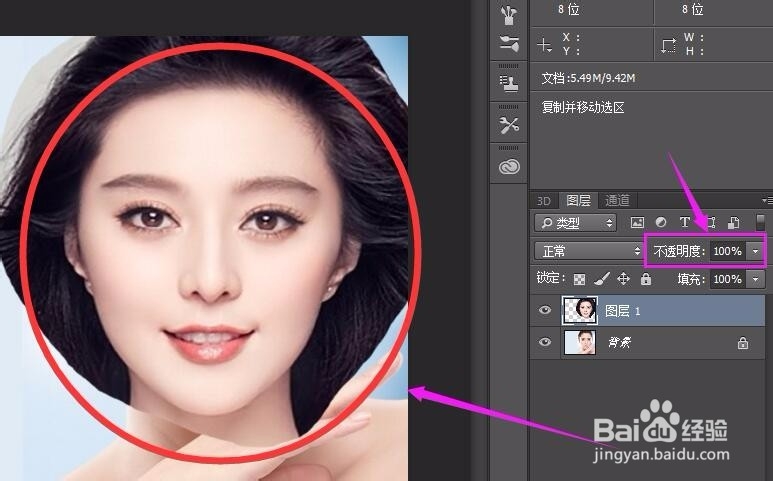Switch to the 通道 tab
This screenshot has width=773, height=481.
[617, 200]
